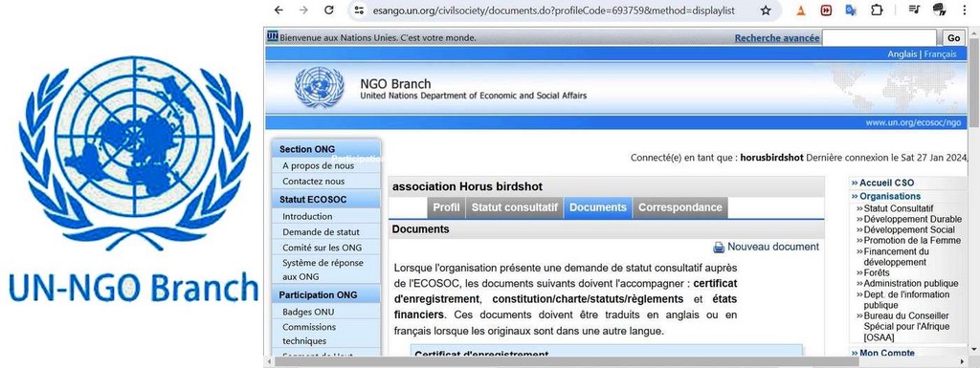
Task: Click the search field next to Go
Action: [x=880, y=37]
